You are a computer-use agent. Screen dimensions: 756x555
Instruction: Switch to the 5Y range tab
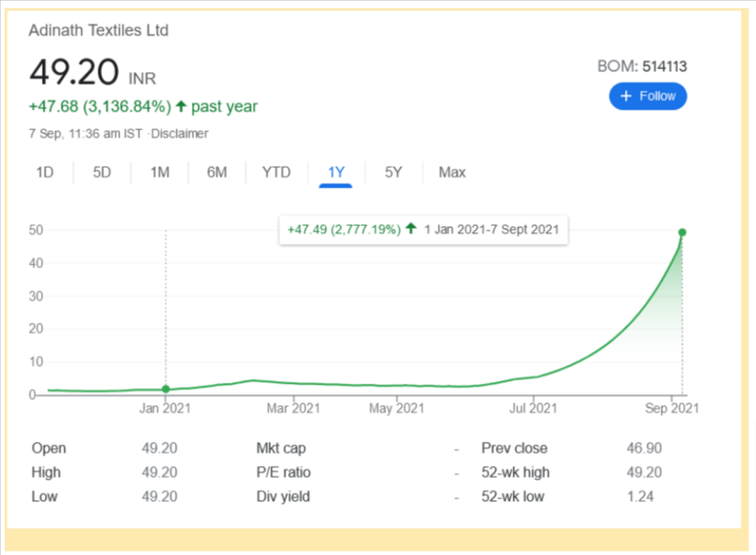coord(393,172)
